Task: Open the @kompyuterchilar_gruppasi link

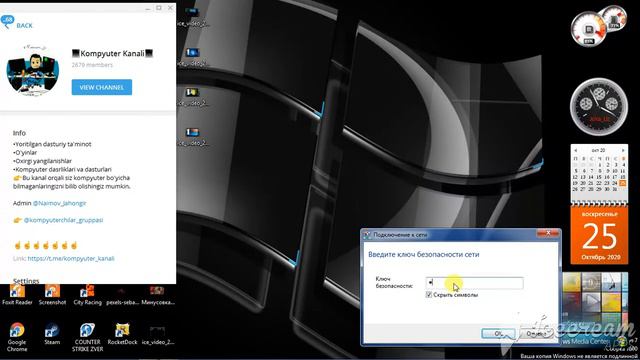Action: tap(63, 220)
